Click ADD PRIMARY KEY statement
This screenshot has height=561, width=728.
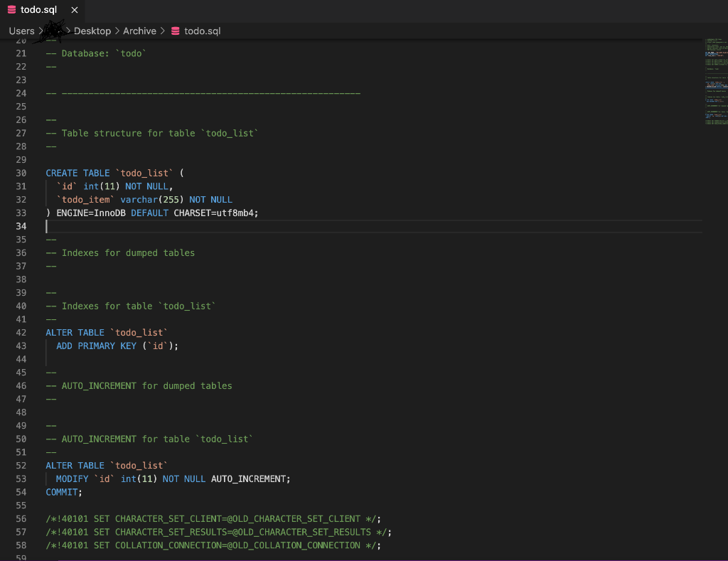click(117, 346)
